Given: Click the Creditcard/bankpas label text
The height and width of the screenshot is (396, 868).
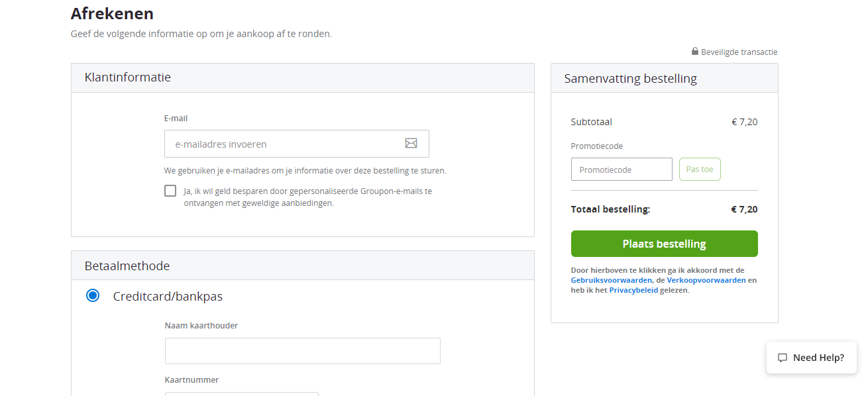Looking at the screenshot, I should click(x=168, y=296).
